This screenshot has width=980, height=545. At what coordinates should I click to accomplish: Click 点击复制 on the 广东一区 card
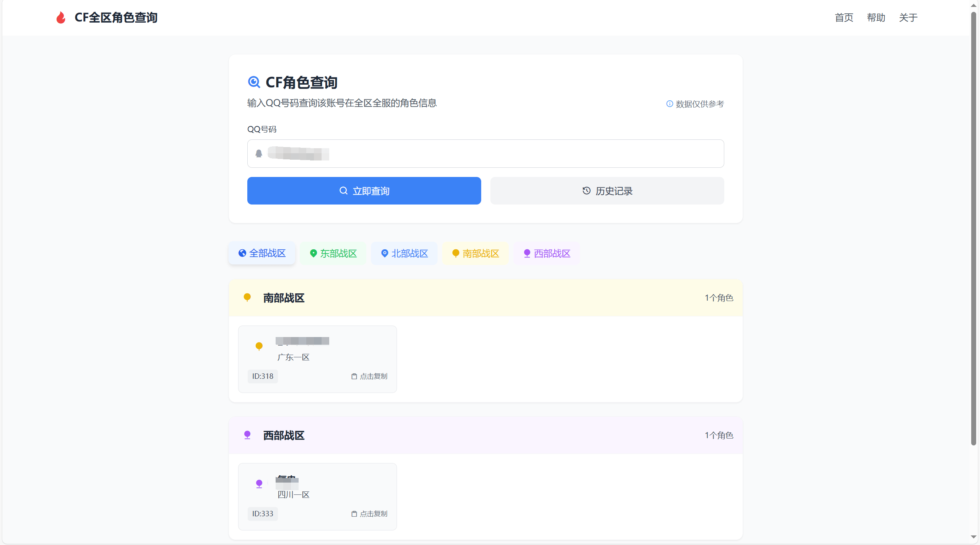point(369,376)
